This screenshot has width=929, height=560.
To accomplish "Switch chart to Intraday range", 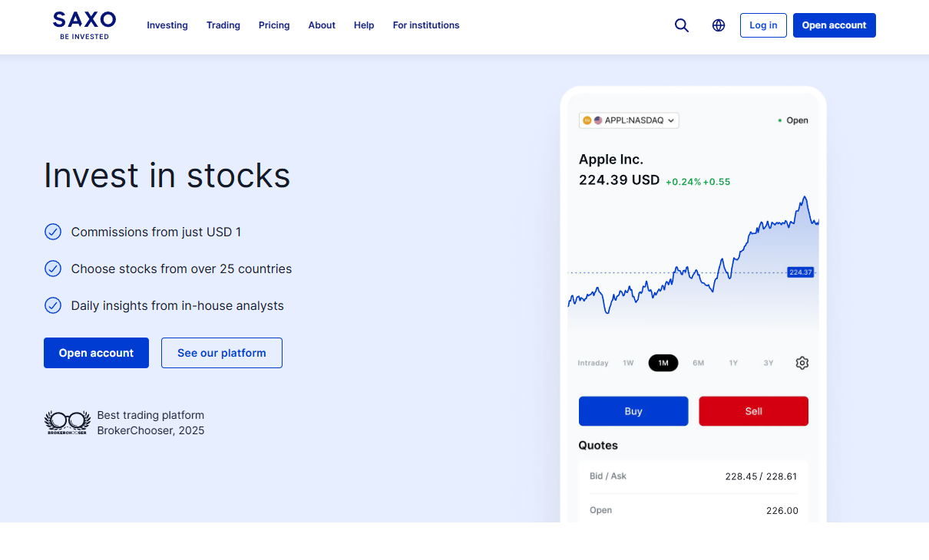I will 593,363.
